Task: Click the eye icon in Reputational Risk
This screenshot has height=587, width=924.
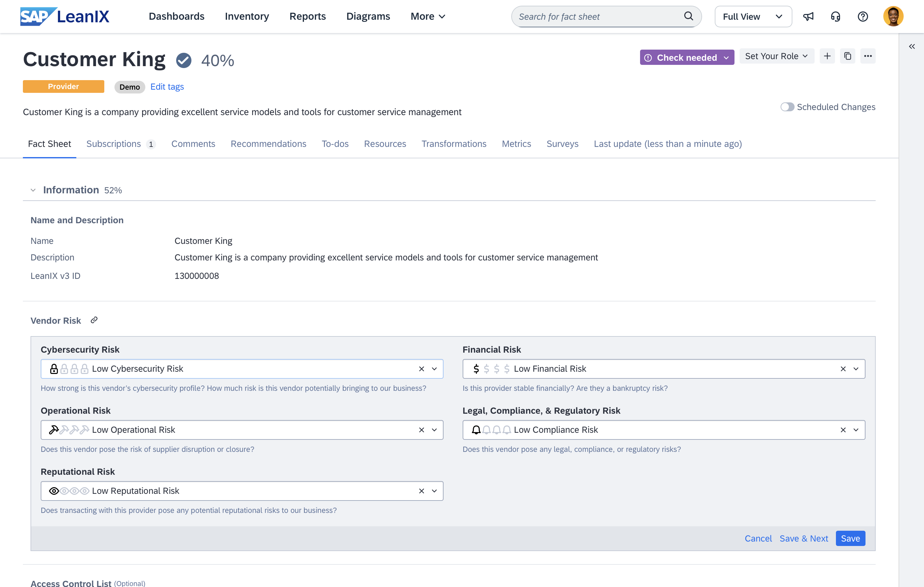Action: pyautogui.click(x=54, y=491)
